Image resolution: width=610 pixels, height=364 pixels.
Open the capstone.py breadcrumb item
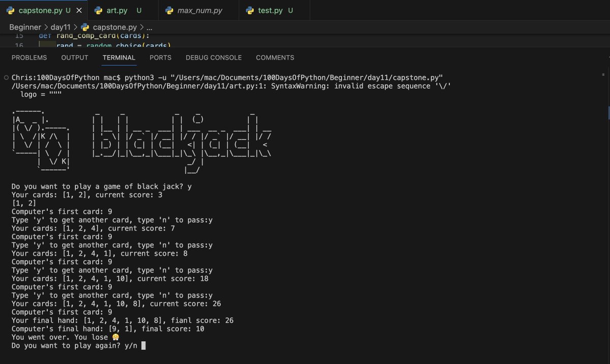pyautogui.click(x=115, y=27)
